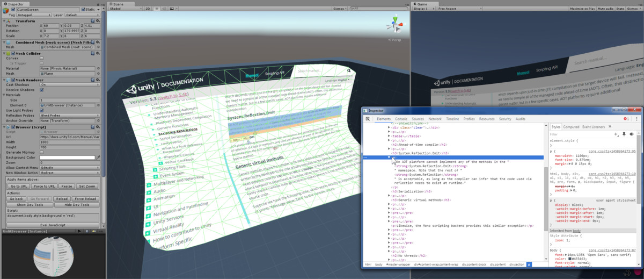644x279 pixels.
Task: Enable Generate Mipmap checkbox
Action: pyautogui.click(x=42, y=152)
